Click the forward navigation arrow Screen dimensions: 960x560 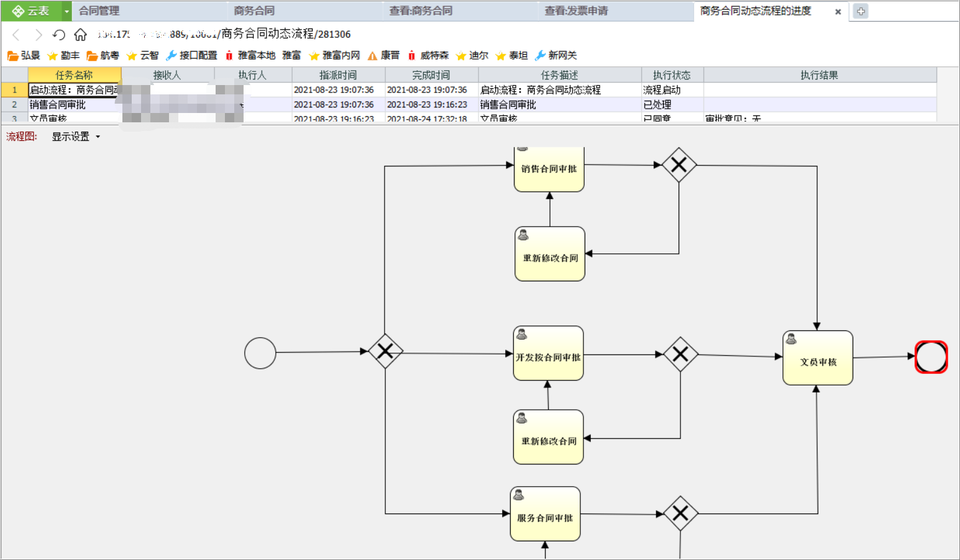(x=38, y=35)
